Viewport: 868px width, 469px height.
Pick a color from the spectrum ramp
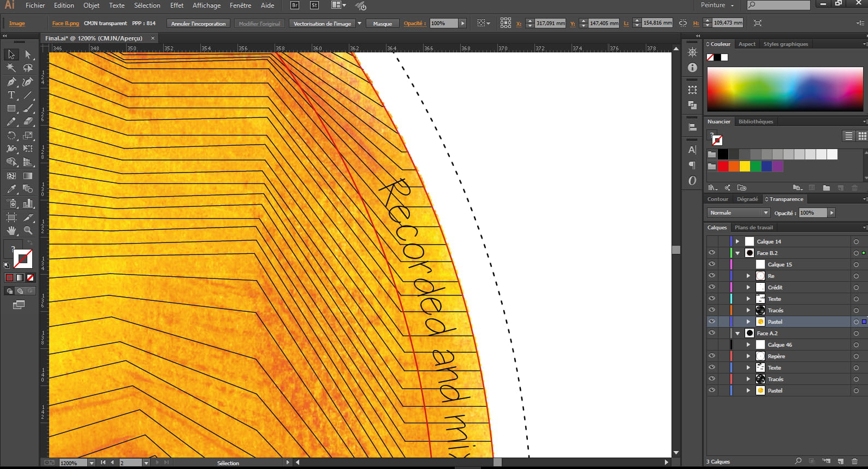click(785, 89)
